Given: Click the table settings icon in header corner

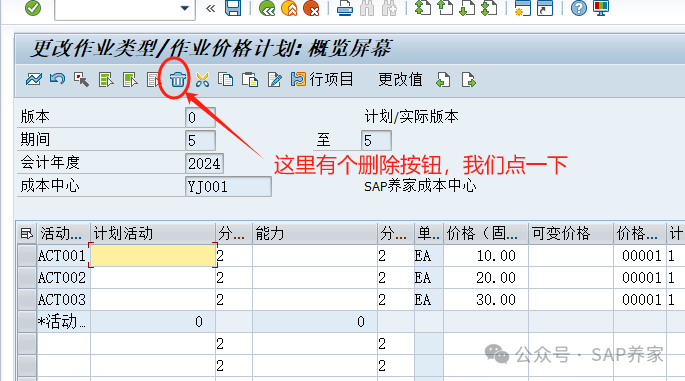Looking at the screenshot, I should [26, 233].
